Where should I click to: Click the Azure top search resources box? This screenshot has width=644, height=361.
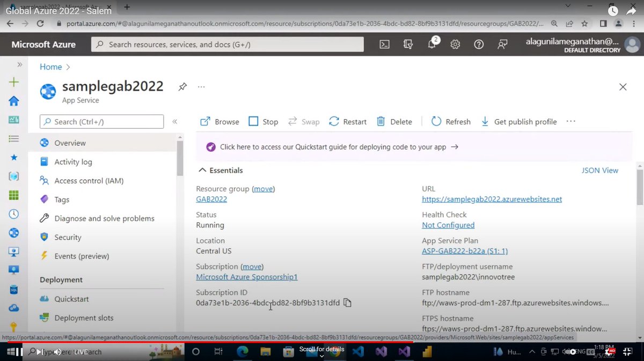(x=228, y=45)
